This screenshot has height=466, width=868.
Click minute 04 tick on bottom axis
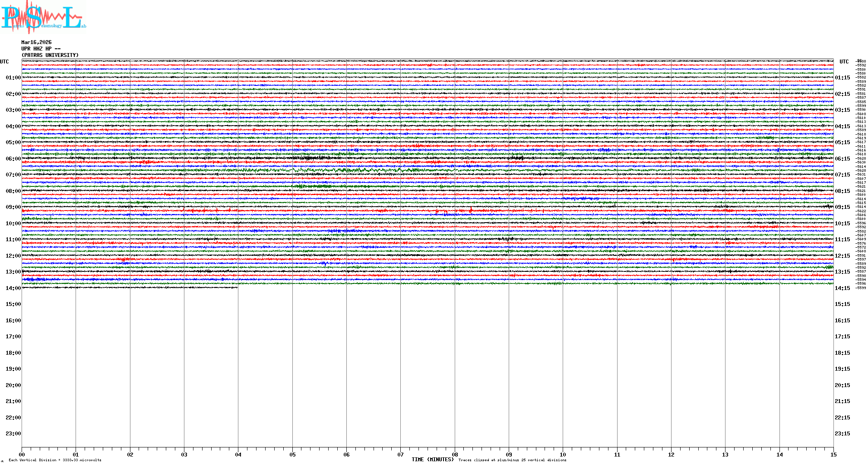(x=238, y=454)
